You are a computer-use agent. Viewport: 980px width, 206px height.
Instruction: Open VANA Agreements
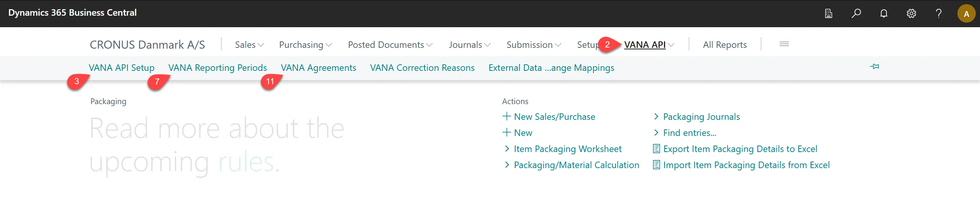pos(318,68)
